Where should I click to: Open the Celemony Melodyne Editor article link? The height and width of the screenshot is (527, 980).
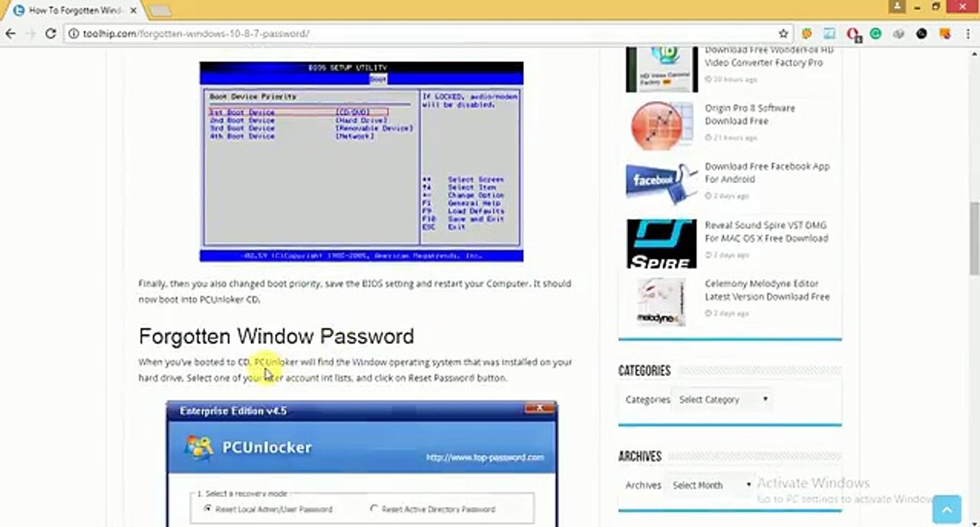(767, 290)
